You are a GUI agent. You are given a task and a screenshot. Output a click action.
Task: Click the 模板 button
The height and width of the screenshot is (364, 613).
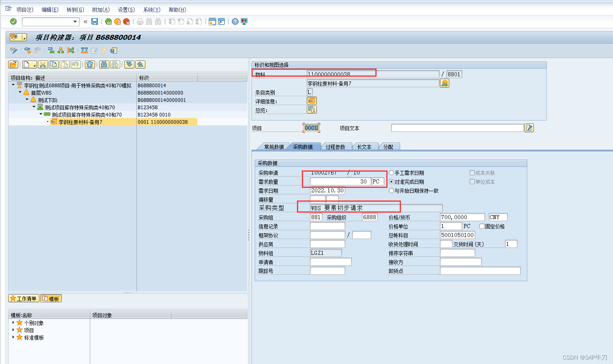click(51, 299)
